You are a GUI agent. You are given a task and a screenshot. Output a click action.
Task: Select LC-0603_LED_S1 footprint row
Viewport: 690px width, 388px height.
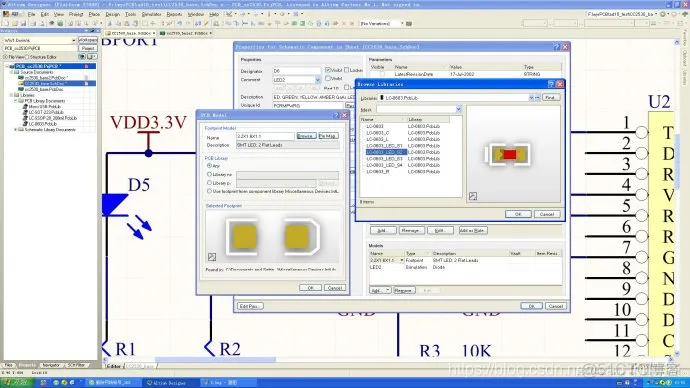pyautogui.click(x=384, y=146)
